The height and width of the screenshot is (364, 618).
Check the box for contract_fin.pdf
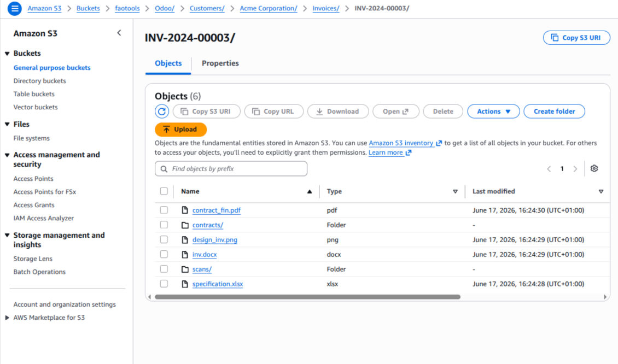tap(164, 210)
